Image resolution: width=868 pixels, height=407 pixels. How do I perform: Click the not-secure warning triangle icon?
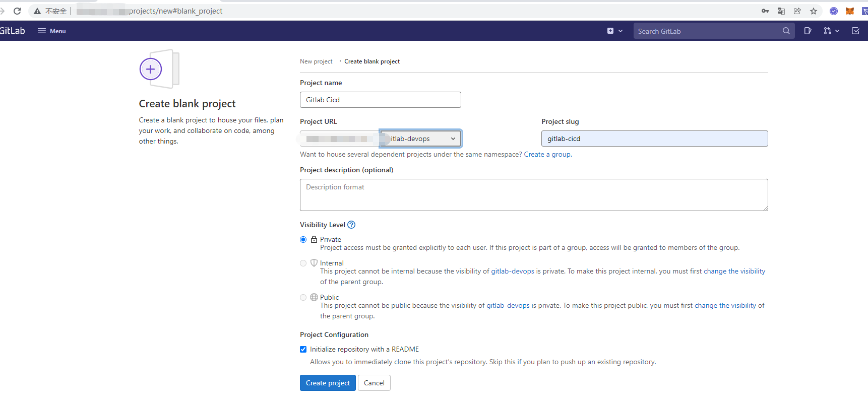click(37, 11)
